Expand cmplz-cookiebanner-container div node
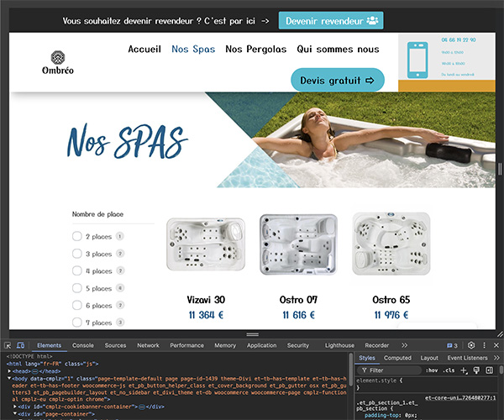The image size is (504, 420). point(15,407)
